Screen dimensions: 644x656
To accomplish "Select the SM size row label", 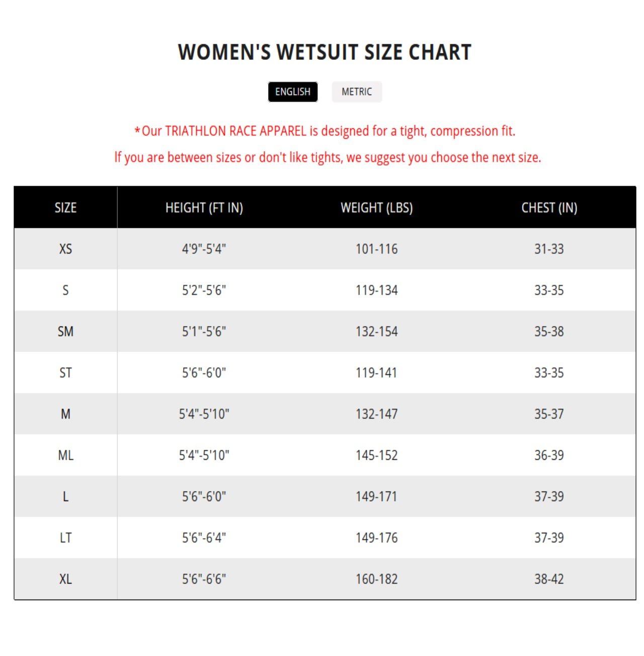I will pos(65,332).
